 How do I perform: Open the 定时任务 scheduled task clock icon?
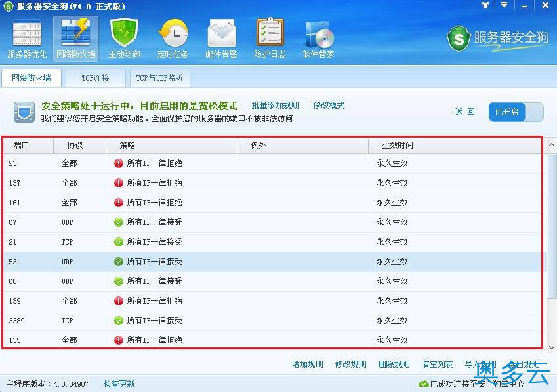point(173,39)
